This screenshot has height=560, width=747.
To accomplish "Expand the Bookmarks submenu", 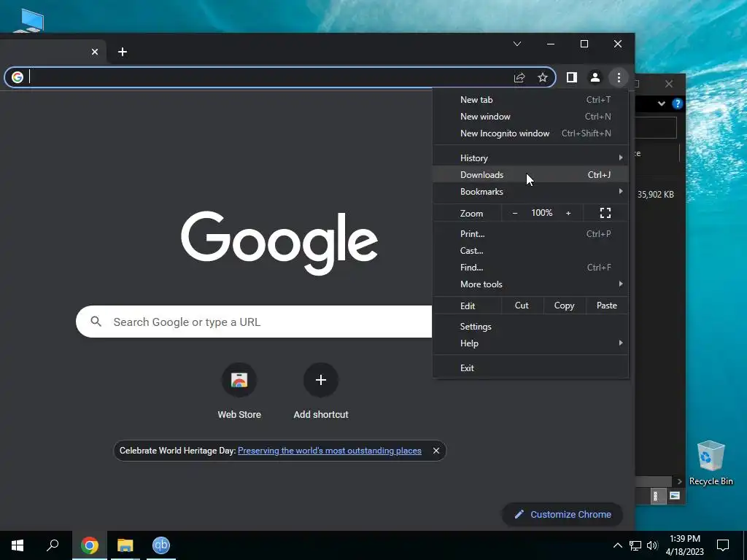I will click(x=530, y=192).
